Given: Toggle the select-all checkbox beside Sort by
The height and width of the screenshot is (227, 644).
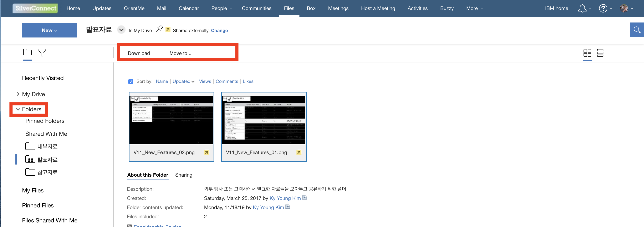Looking at the screenshot, I should click(x=131, y=81).
